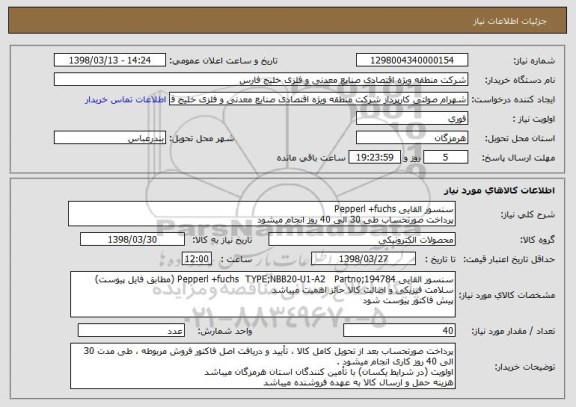Select the time field showing 12:00
This screenshot has width=576, height=407.
pos(197,259)
